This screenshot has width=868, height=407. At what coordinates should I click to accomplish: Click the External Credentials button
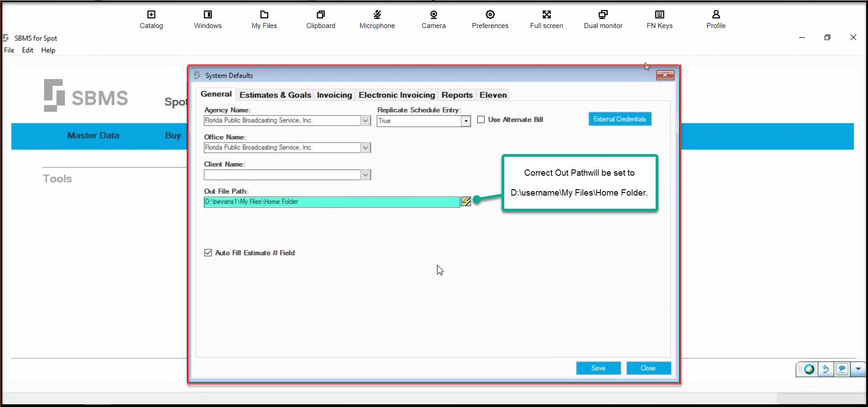click(620, 119)
